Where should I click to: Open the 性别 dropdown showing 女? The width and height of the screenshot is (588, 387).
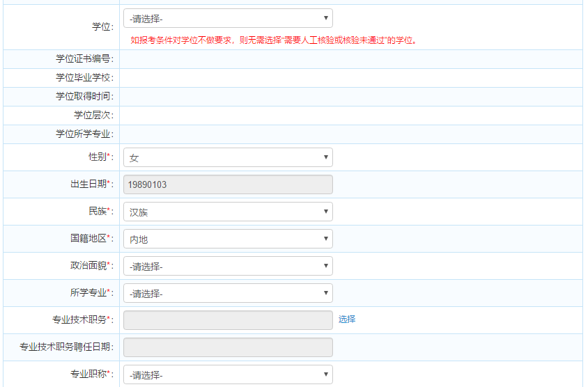click(228, 158)
